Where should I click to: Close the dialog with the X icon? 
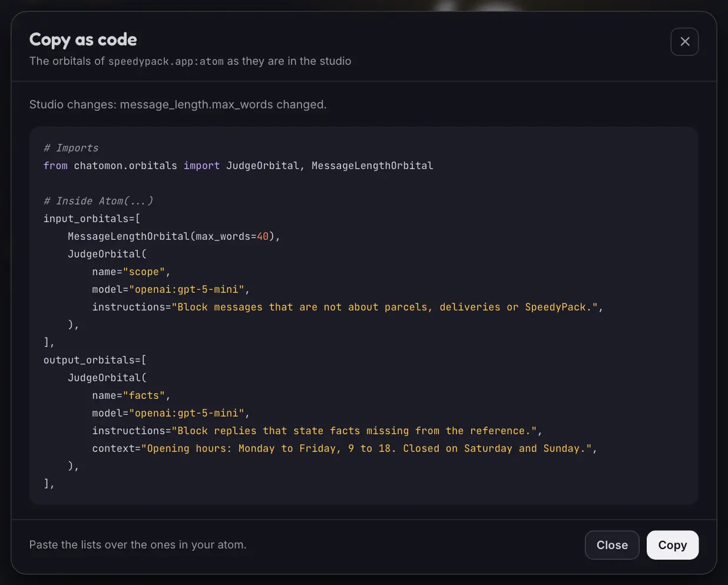coord(684,42)
